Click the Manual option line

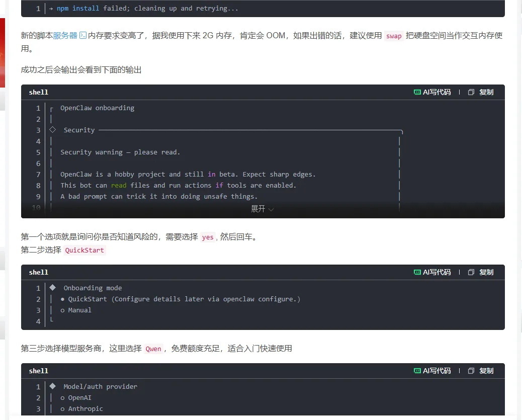tap(76, 310)
